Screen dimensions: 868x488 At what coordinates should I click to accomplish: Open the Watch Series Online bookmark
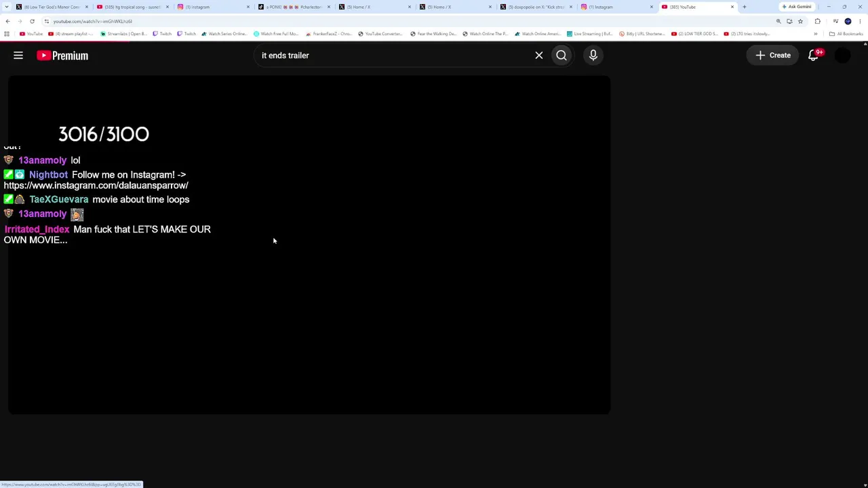click(224, 34)
